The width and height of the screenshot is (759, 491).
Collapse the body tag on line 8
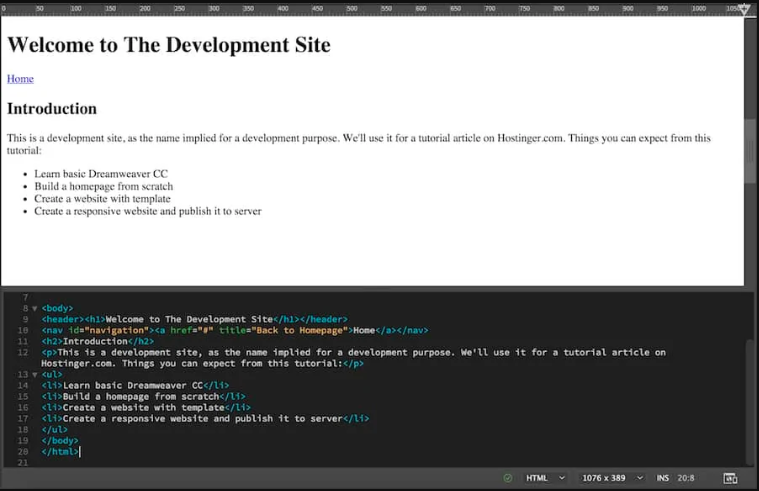pyautogui.click(x=34, y=309)
